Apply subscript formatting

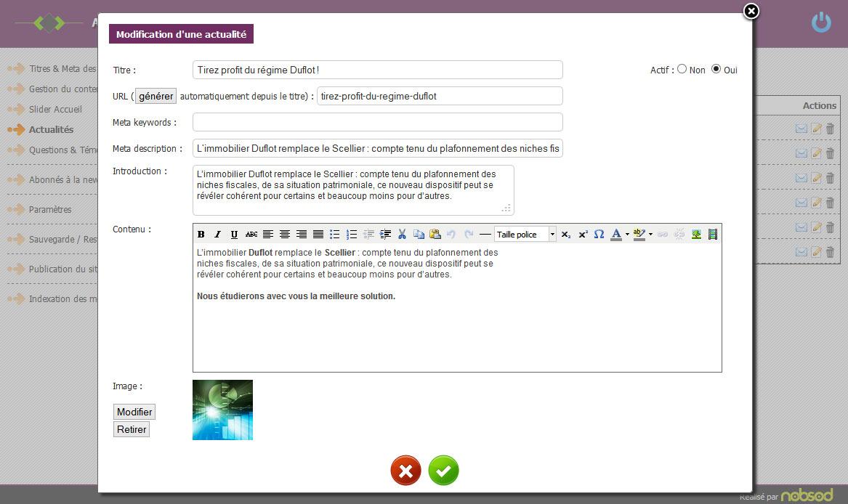(565, 234)
